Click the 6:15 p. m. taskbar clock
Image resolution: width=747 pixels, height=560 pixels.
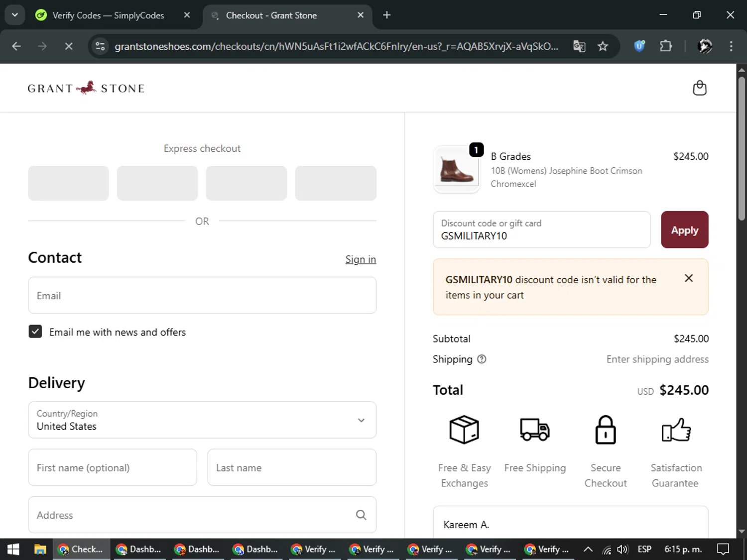tap(683, 549)
